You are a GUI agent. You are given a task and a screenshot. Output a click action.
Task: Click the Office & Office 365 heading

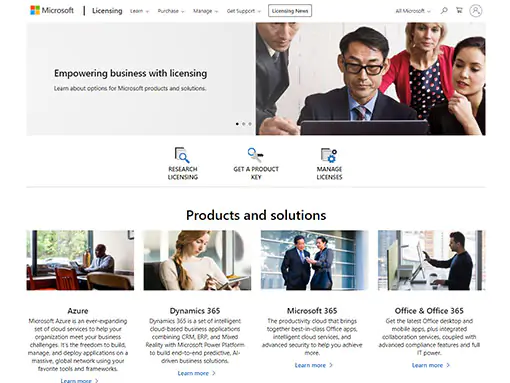coord(429,311)
